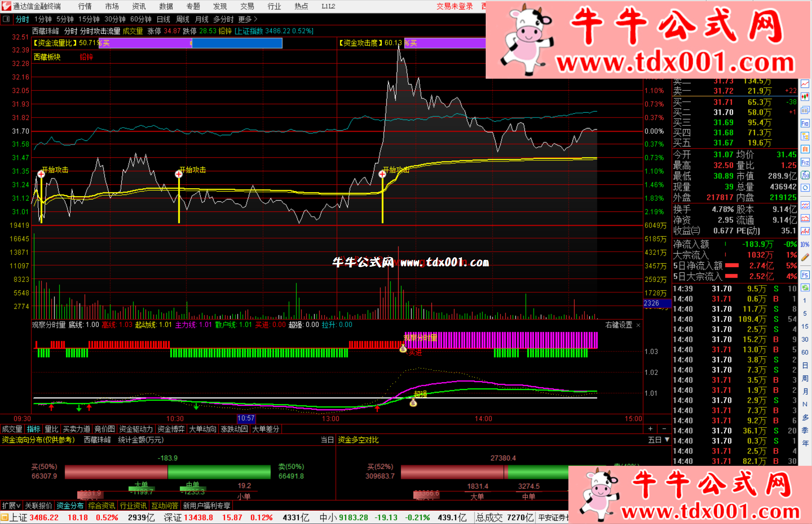
Task: Click the f(x) formula icon
Action: [805, 175]
